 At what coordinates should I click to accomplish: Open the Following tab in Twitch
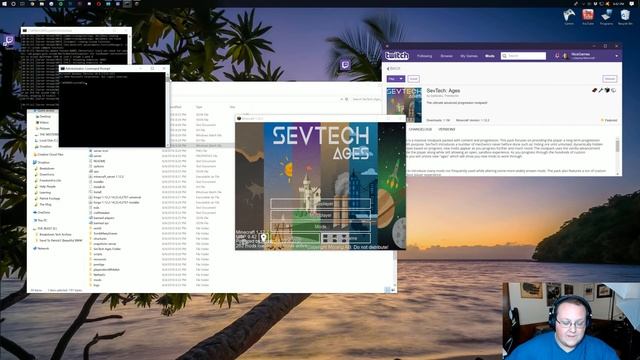(x=424, y=56)
